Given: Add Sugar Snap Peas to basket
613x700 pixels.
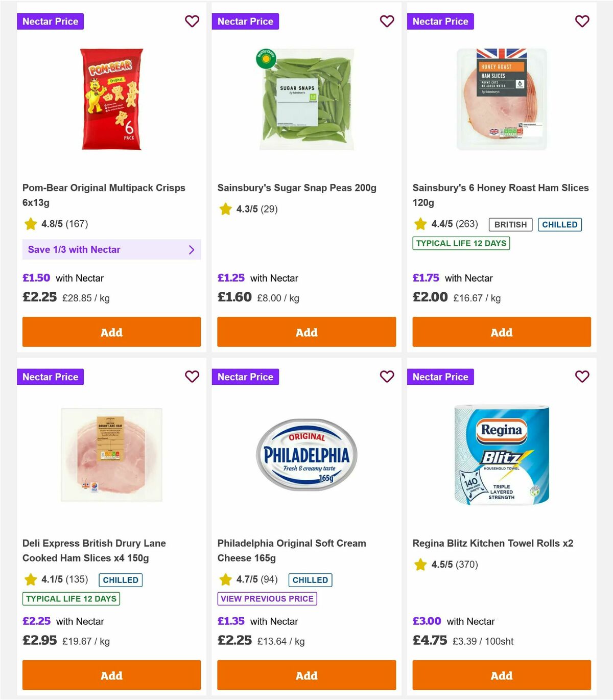Looking at the screenshot, I should [x=306, y=332].
